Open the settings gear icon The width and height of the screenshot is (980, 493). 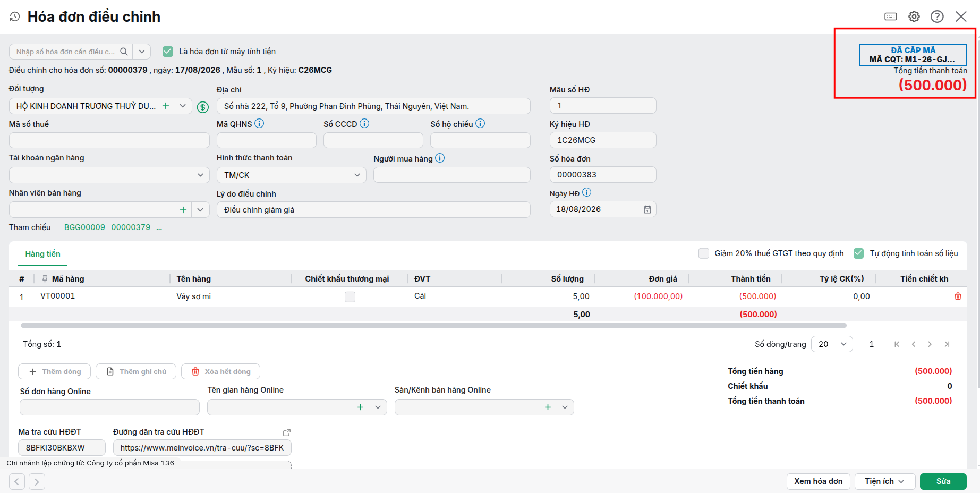point(914,16)
